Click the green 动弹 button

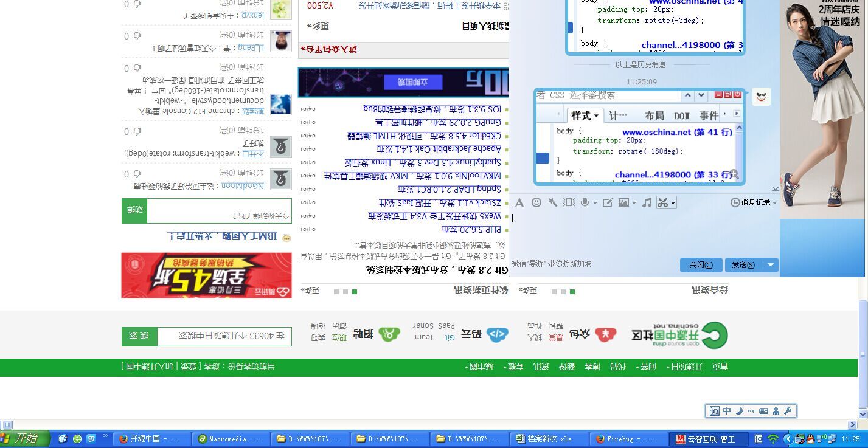coord(134,211)
